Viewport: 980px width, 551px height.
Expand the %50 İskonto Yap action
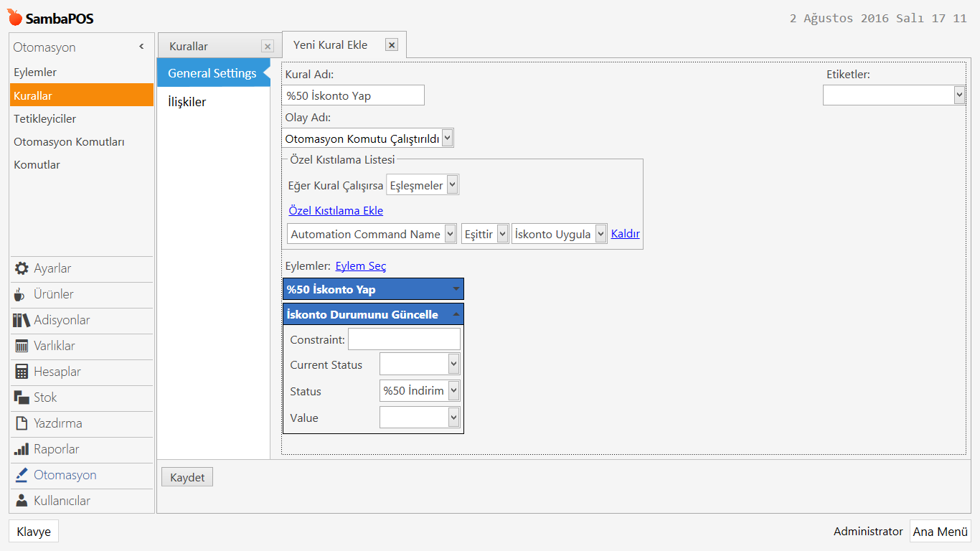(456, 289)
